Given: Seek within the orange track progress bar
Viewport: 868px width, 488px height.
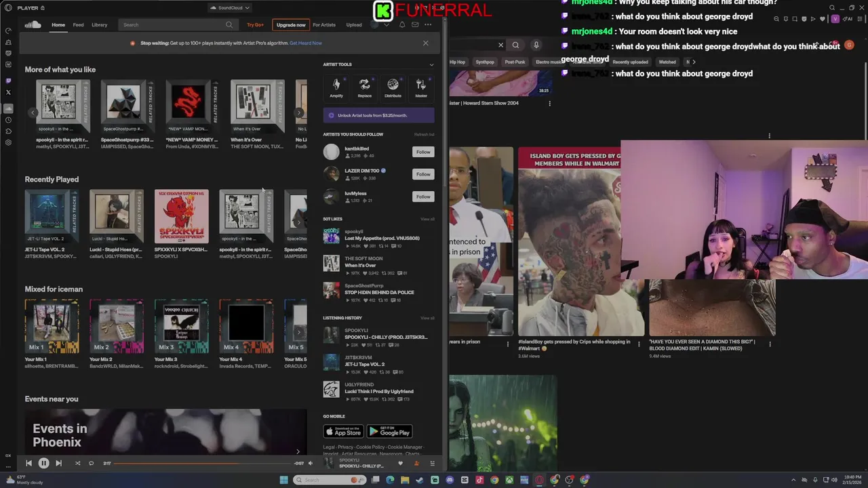Looking at the screenshot, I should [x=202, y=463].
